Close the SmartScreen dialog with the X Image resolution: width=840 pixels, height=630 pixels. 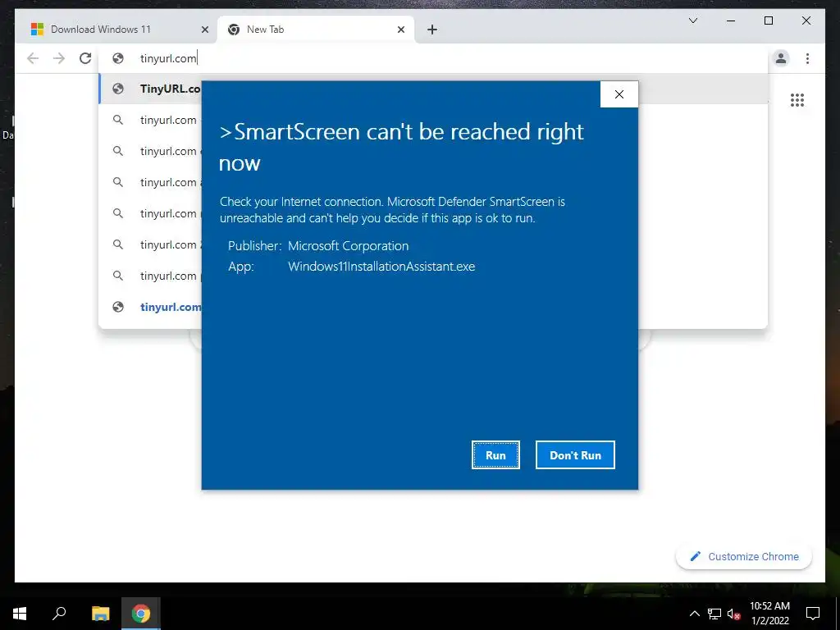tap(619, 94)
